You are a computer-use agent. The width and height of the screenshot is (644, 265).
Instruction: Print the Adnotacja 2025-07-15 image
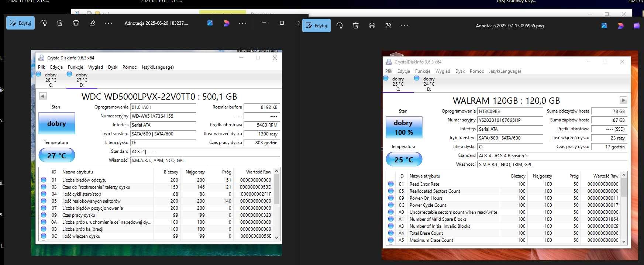point(372,25)
